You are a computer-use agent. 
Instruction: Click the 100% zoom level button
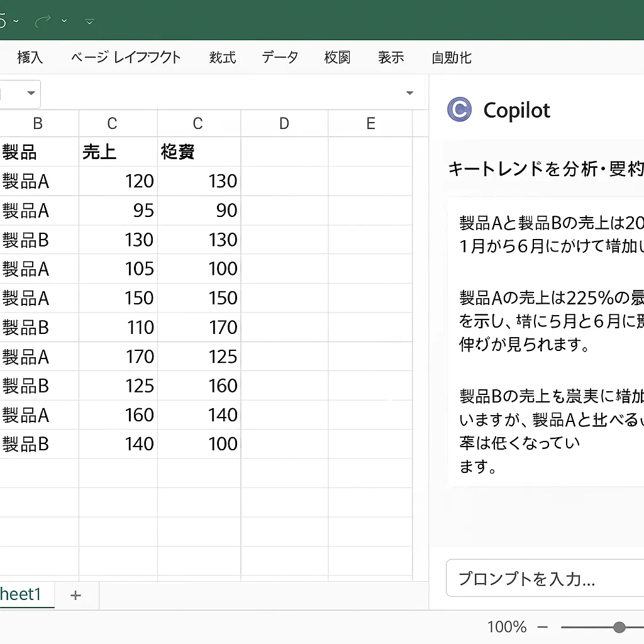[x=506, y=628]
